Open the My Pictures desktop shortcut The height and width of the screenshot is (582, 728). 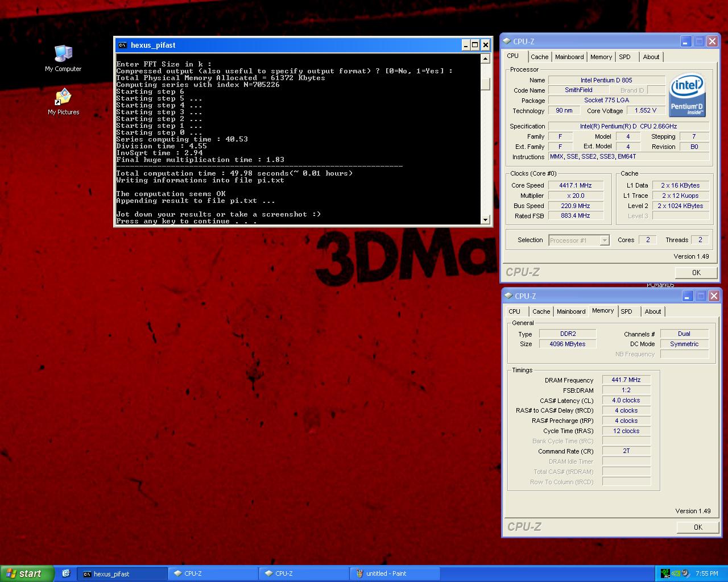[63, 102]
